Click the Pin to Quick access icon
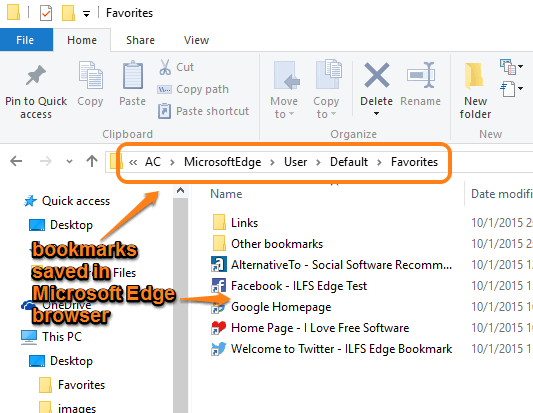 36,75
